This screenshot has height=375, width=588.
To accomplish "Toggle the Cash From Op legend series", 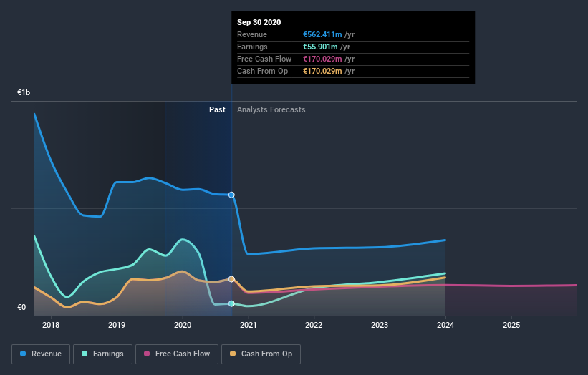I will tap(261, 354).
